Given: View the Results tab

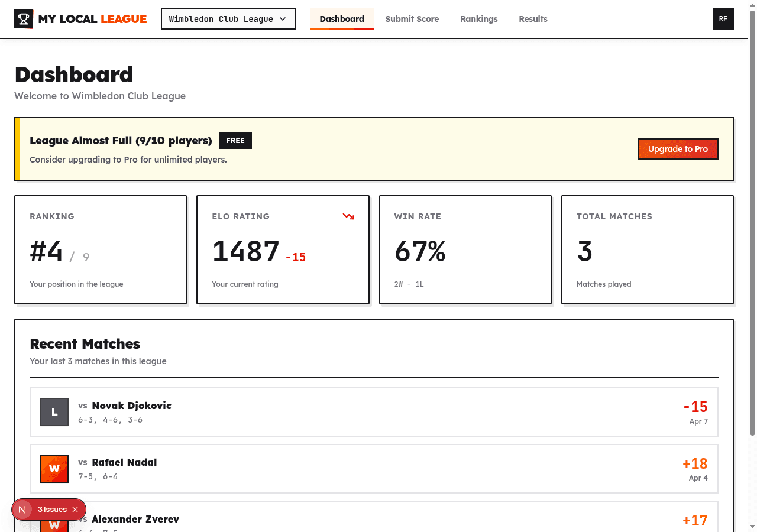Looking at the screenshot, I should (x=533, y=18).
